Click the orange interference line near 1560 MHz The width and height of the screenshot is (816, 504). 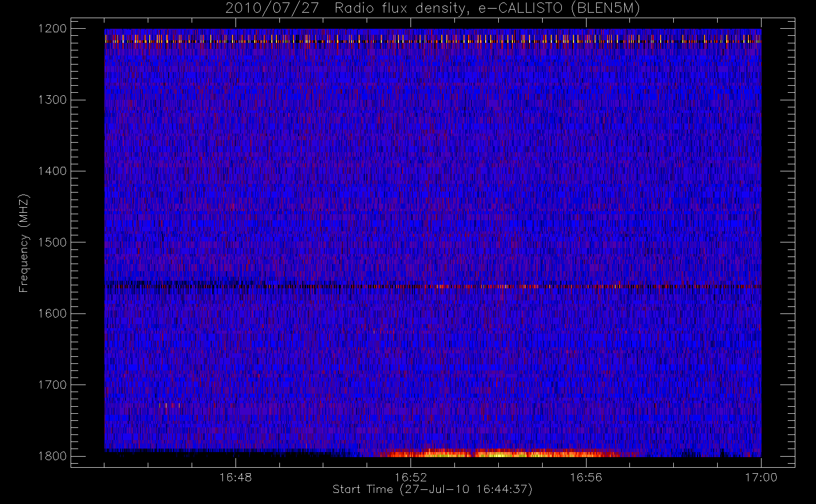pyautogui.click(x=433, y=286)
